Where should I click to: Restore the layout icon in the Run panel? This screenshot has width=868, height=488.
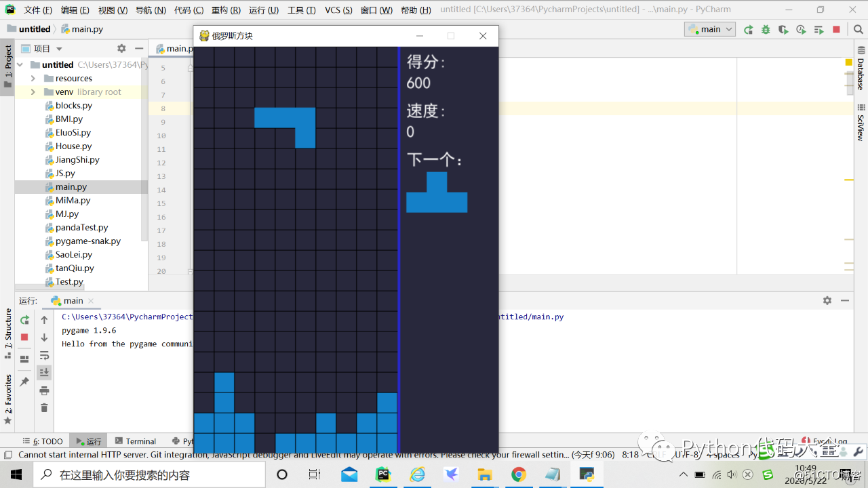click(24, 359)
